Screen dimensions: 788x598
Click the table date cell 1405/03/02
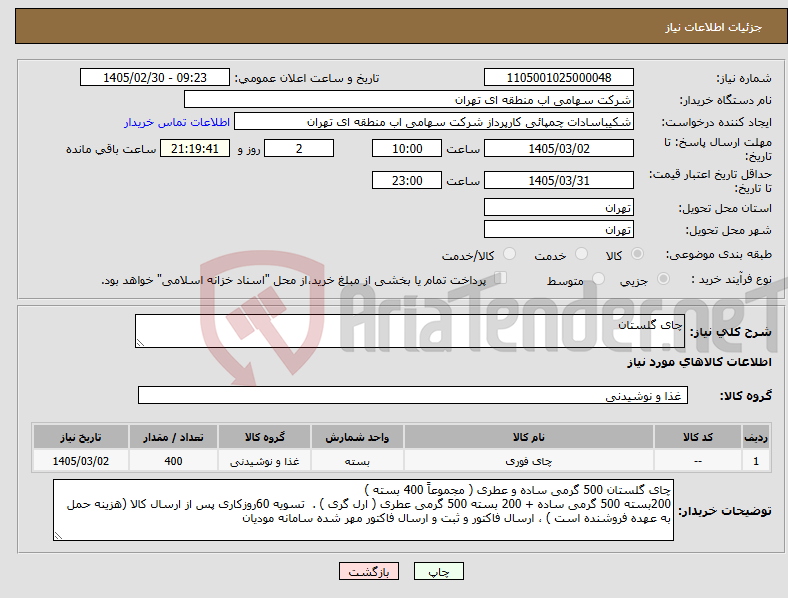tap(80, 461)
